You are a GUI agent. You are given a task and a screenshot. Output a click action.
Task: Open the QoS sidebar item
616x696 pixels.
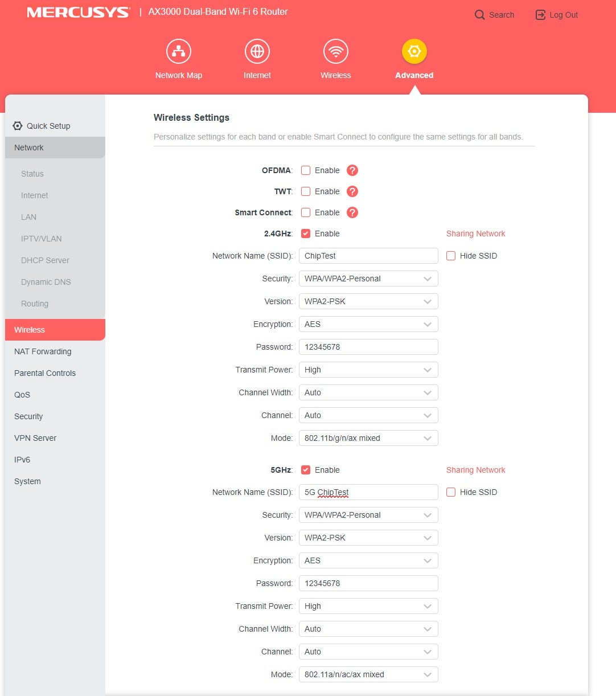[22, 395]
